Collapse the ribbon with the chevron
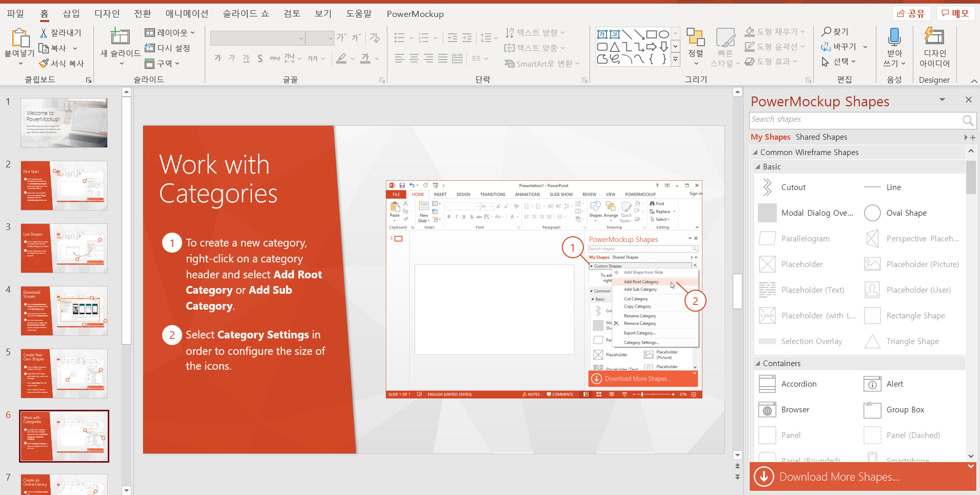 tap(974, 81)
